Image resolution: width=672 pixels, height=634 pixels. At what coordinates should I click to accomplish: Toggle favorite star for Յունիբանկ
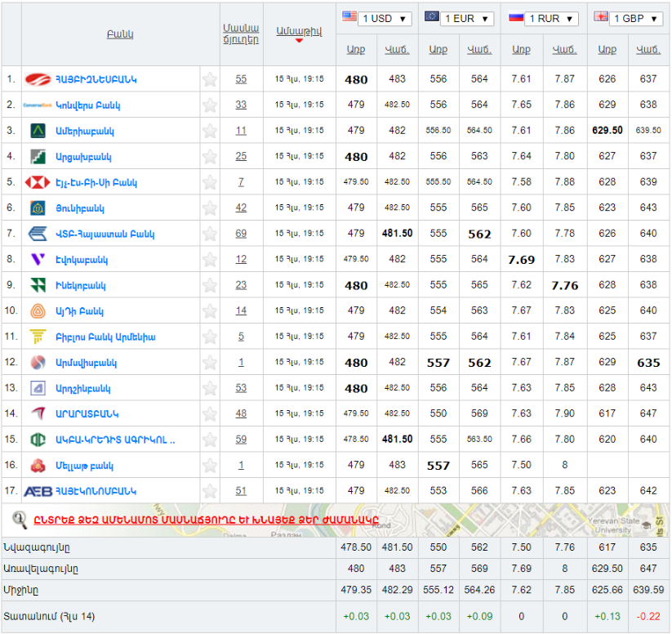210,208
